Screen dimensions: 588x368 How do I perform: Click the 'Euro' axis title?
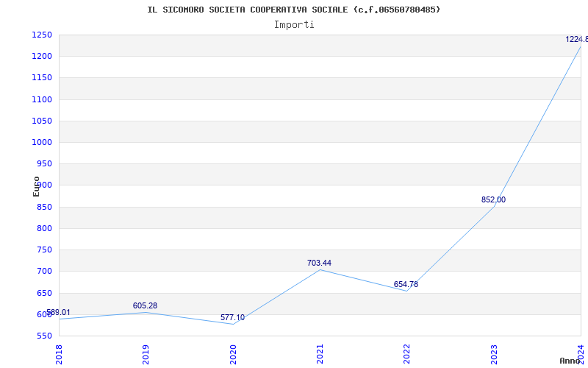[x=36, y=186]
